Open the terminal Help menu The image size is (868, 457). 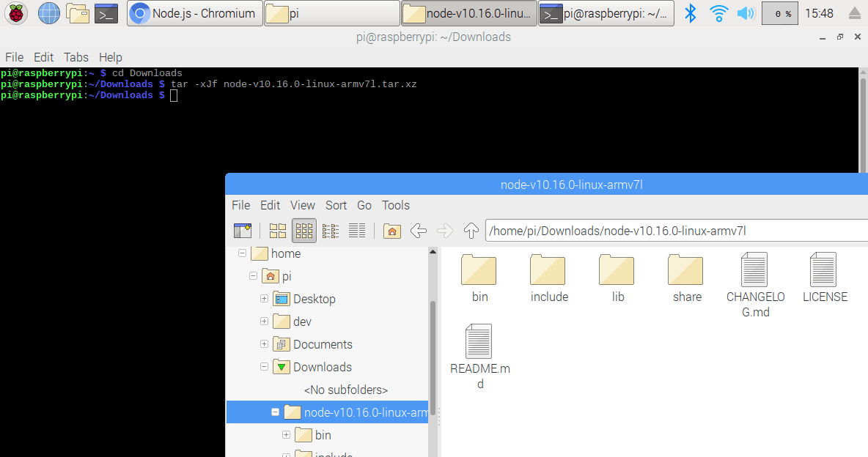pyautogui.click(x=111, y=58)
